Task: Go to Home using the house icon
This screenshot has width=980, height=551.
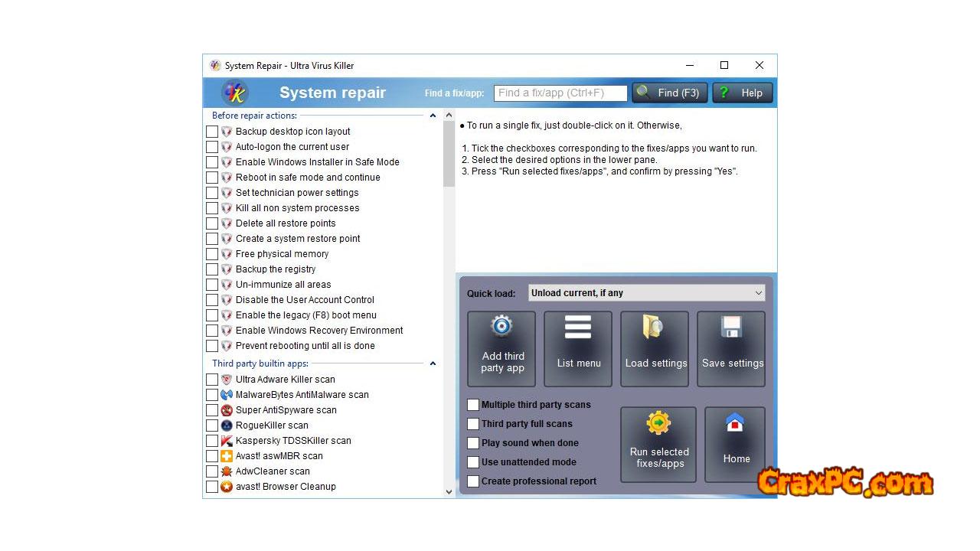Action: pyautogui.click(x=735, y=423)
